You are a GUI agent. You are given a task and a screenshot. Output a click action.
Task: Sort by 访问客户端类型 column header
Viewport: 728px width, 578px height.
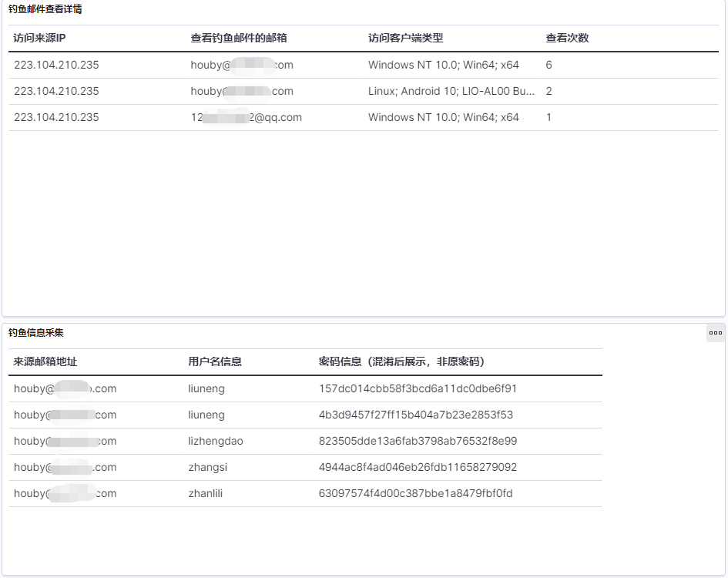click(406, 38)
